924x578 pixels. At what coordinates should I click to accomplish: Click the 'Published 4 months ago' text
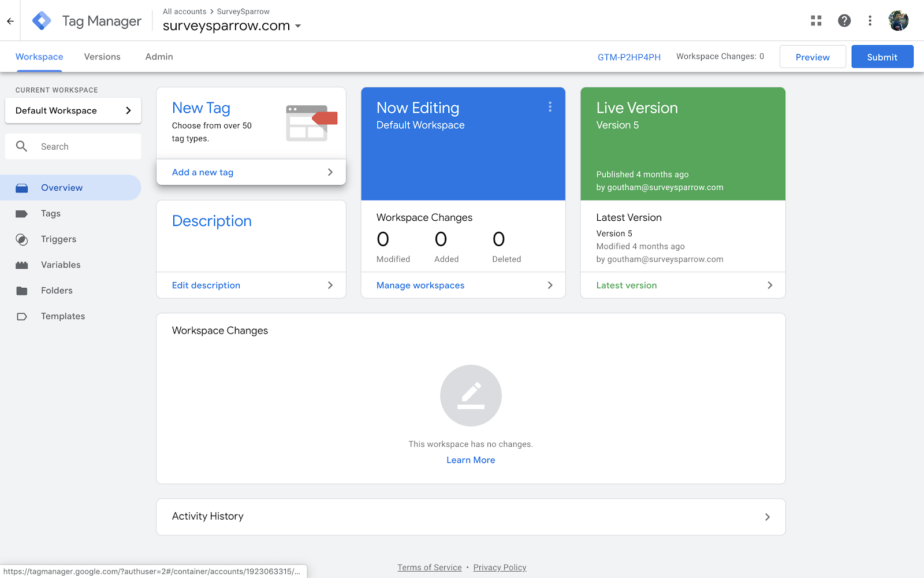pyautogui.click(x=642, y=175)
